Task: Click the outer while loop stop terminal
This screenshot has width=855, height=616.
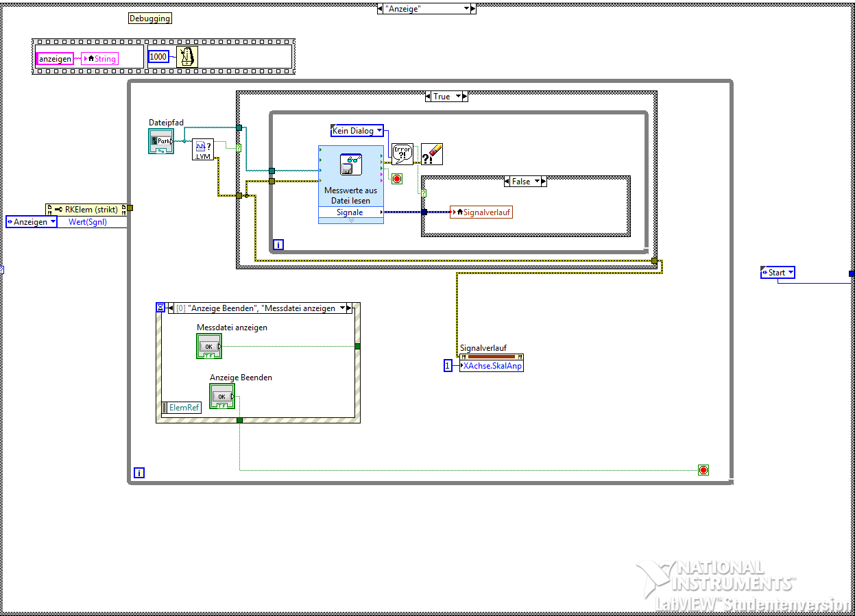Action: (703, 470)
